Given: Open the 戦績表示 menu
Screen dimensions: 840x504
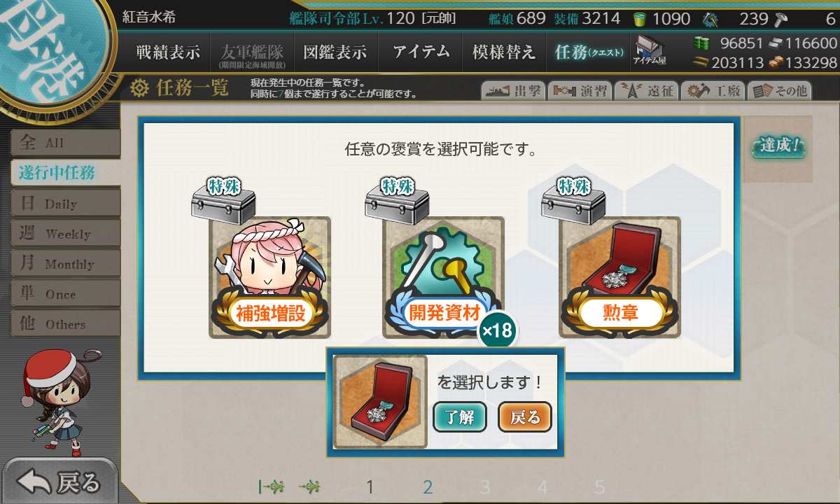Looking at the screenshot, I should [x=168, y=52].
